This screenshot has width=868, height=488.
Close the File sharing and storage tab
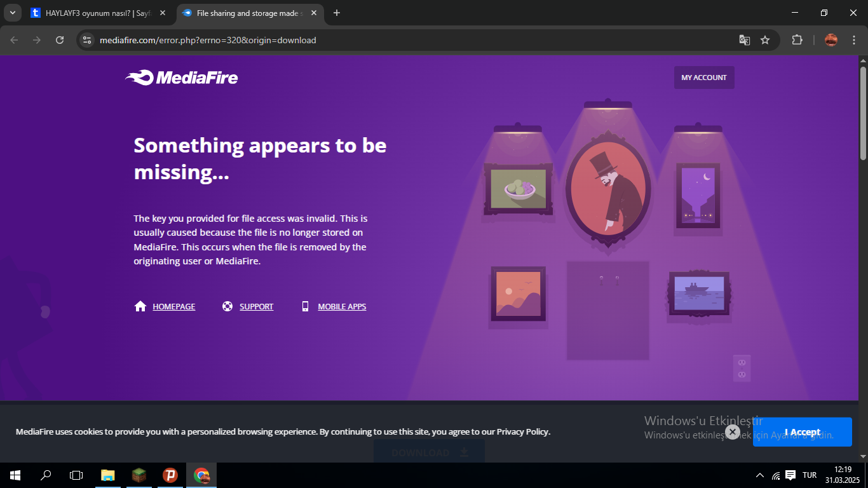313,13
